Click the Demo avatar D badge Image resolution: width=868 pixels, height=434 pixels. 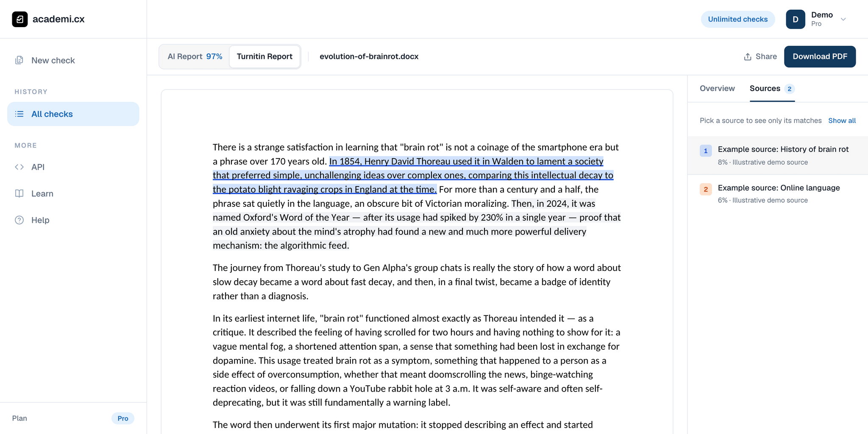point(796,19)
